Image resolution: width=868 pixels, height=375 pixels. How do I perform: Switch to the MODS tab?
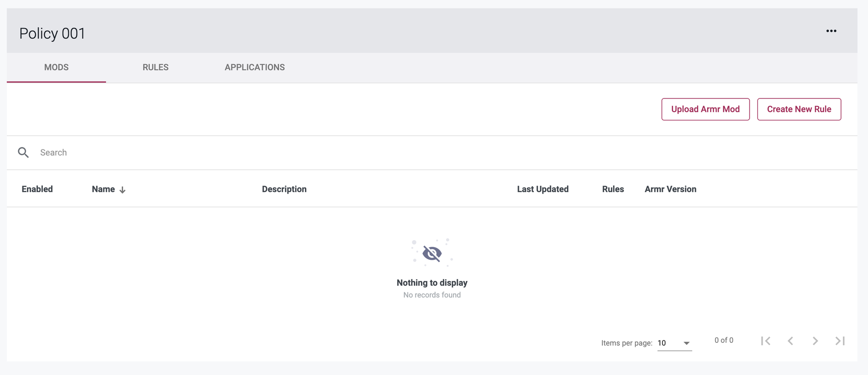(x=56, y=67)
